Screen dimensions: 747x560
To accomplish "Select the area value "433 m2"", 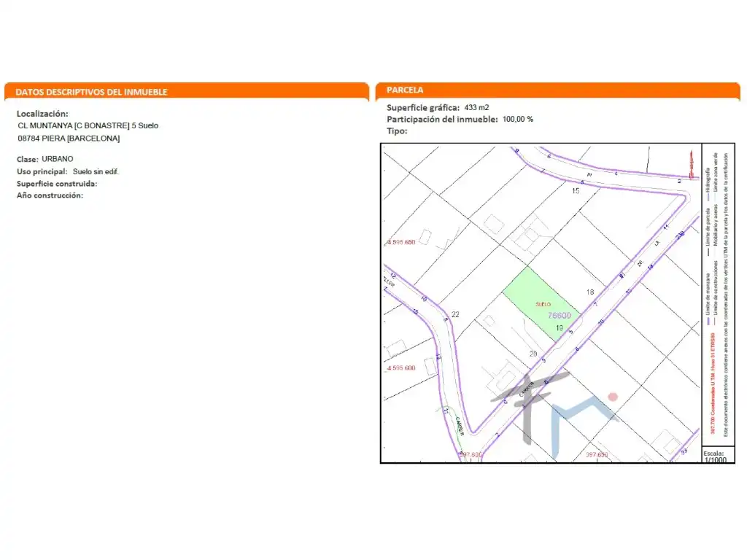I will click(476, 108).
